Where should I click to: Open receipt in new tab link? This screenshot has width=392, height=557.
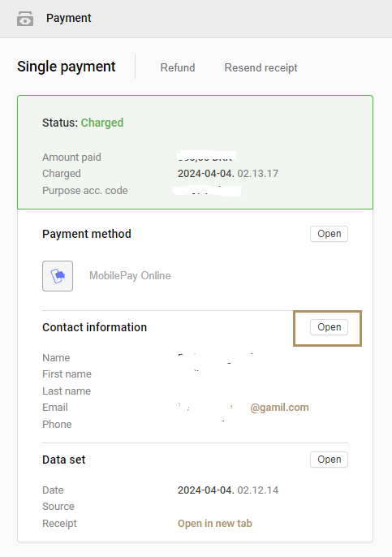(215, 523)
